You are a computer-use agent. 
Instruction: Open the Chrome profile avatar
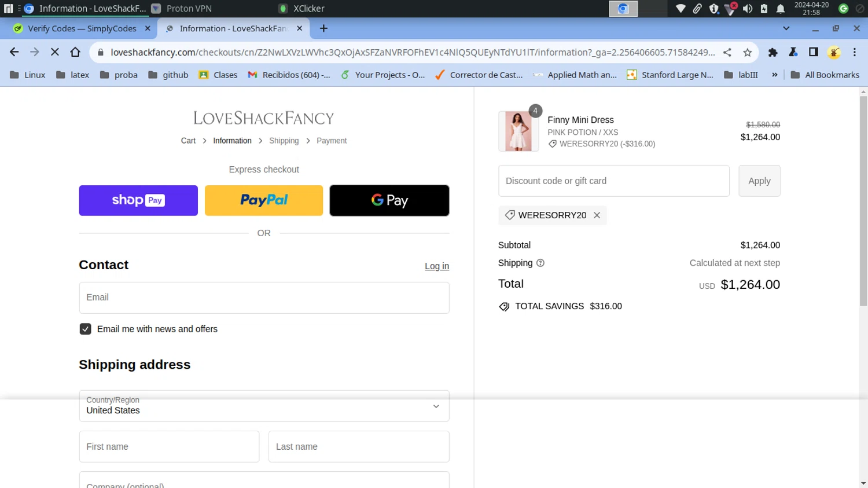(834, 52)
